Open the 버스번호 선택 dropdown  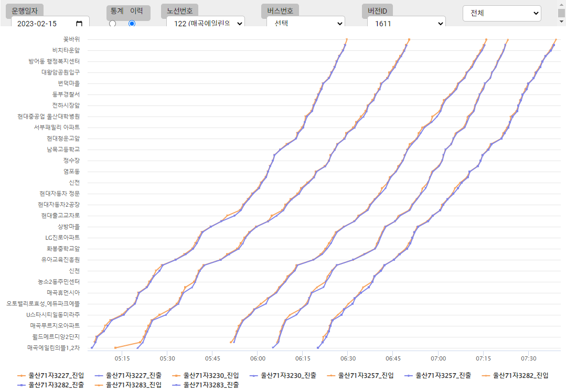[x=305, y=24]
